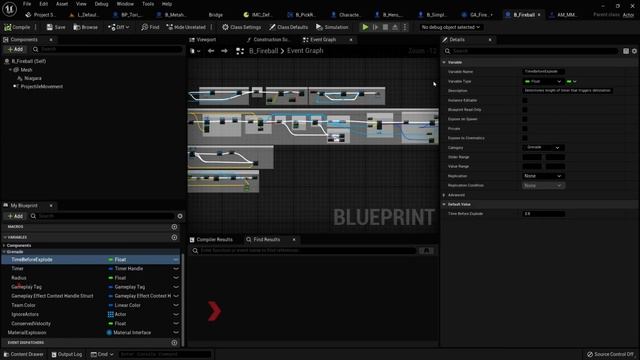This screenshot has height=360, width=640.
Task: Open Variable Type Float dropdown
Action: [x=543, y=82]
